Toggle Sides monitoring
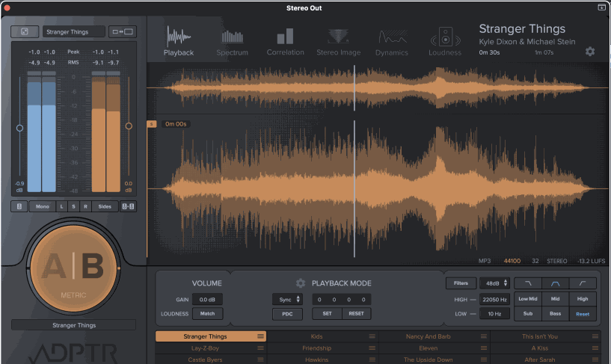611x364 pixels. 105,206
